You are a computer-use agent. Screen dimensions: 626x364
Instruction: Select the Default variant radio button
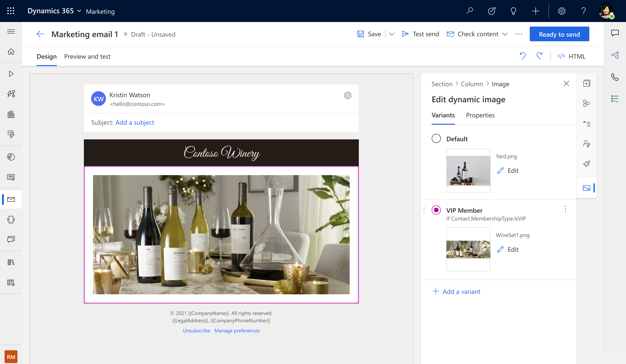[x=436, y=138]
